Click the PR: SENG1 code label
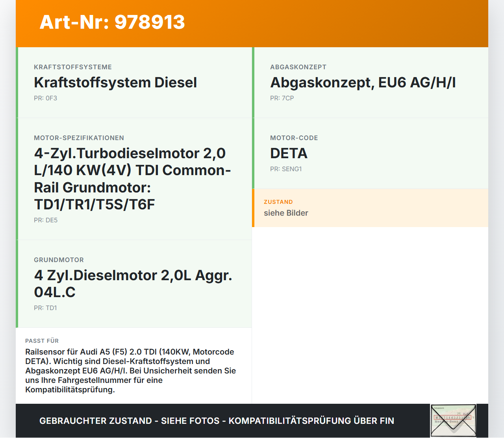This screenshot has height=438, width=504. click(286, 169)
